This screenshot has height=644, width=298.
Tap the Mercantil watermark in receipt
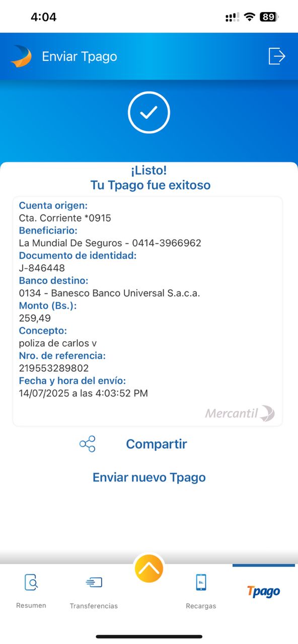coord(240,414)
